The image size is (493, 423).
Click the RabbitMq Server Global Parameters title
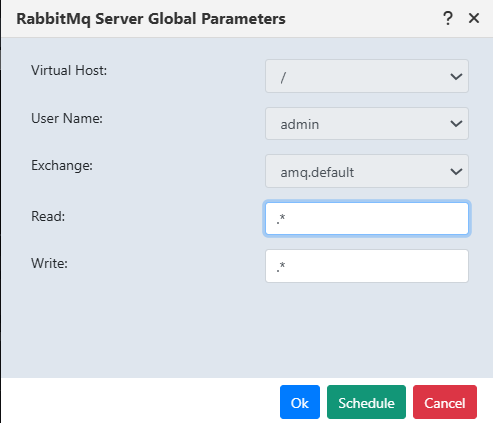[151, 19]
